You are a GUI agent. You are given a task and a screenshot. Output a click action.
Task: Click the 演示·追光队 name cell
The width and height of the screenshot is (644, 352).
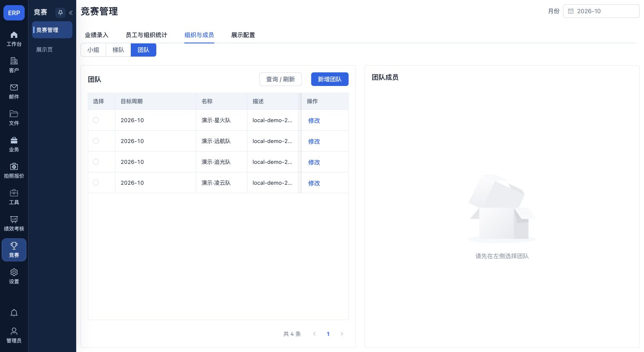pos(221,162)
